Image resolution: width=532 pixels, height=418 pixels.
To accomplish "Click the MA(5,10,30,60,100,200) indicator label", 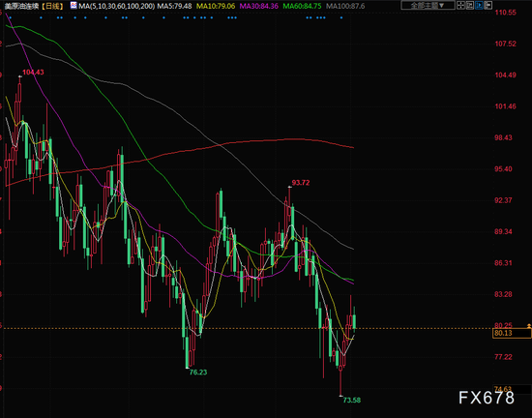I will (x=116, y=6).
